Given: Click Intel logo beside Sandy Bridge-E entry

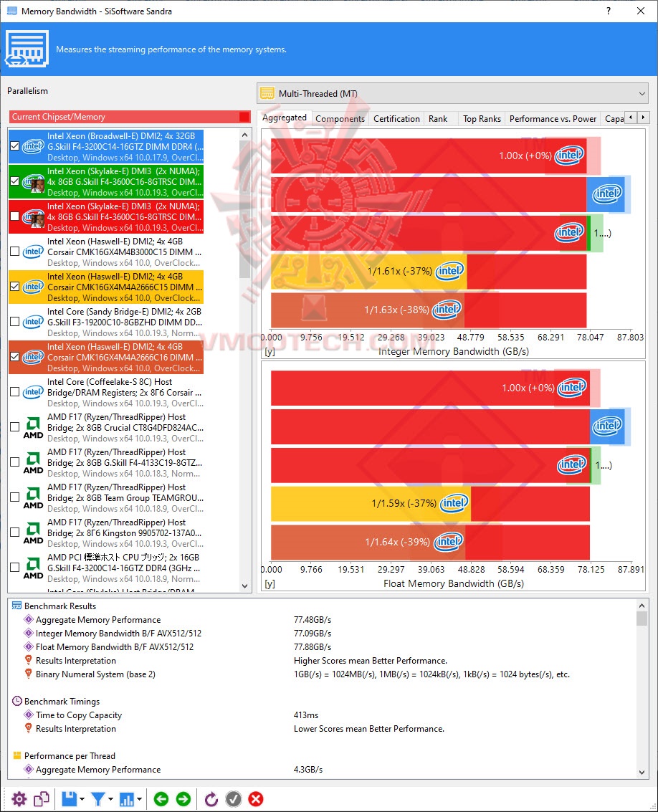Looking at the screenshot, I should (33, 322).
